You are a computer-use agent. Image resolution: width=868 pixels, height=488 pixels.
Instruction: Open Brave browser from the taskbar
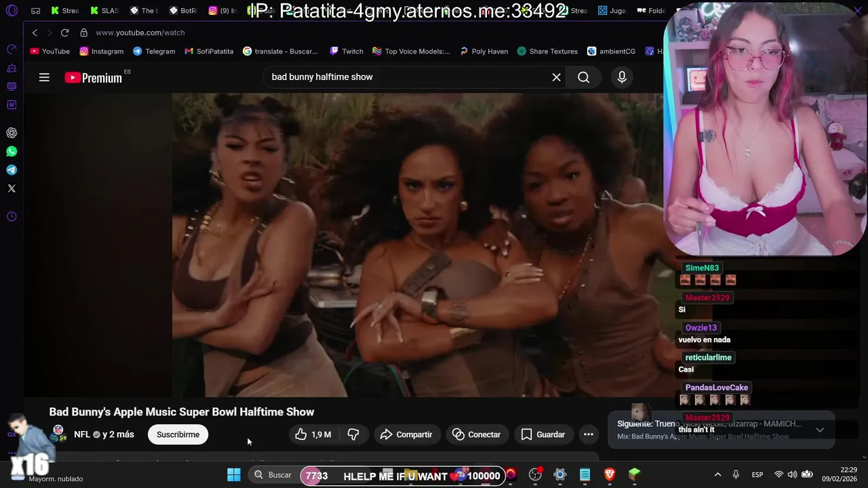610,474
